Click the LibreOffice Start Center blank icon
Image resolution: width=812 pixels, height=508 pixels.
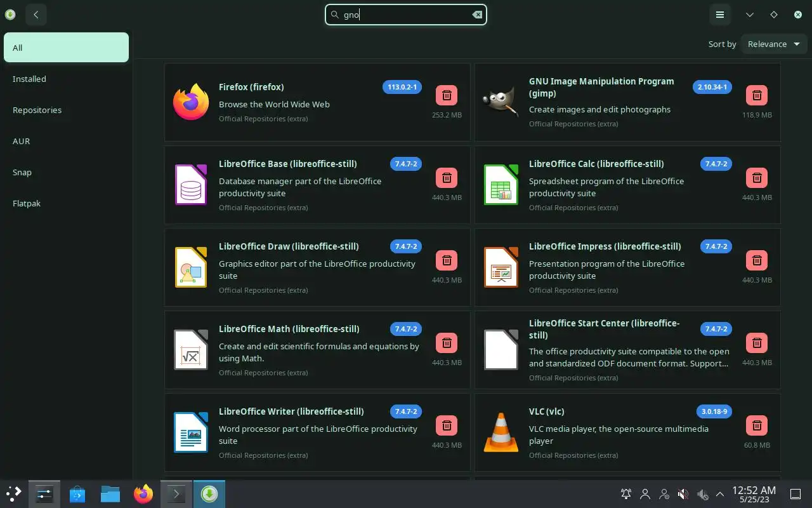coord(501,350)
